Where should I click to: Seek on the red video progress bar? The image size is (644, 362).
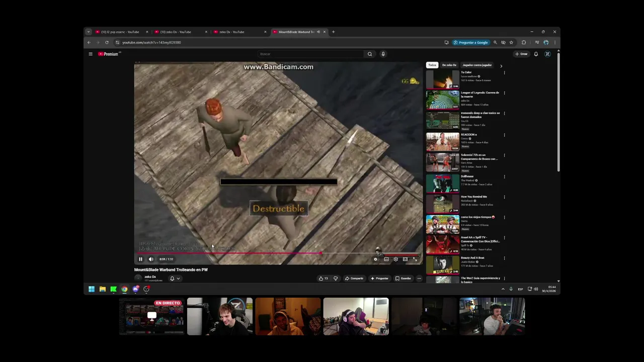tap(278, 253)
